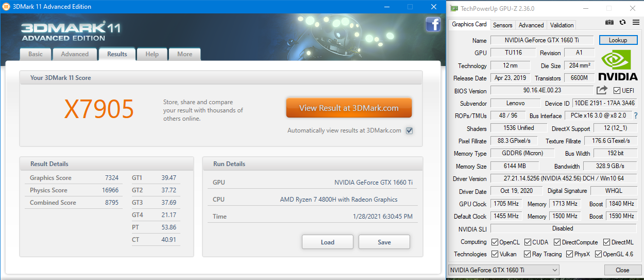Click the Device ID field
This screenshot has height=280, width=644.
point(604,103)
